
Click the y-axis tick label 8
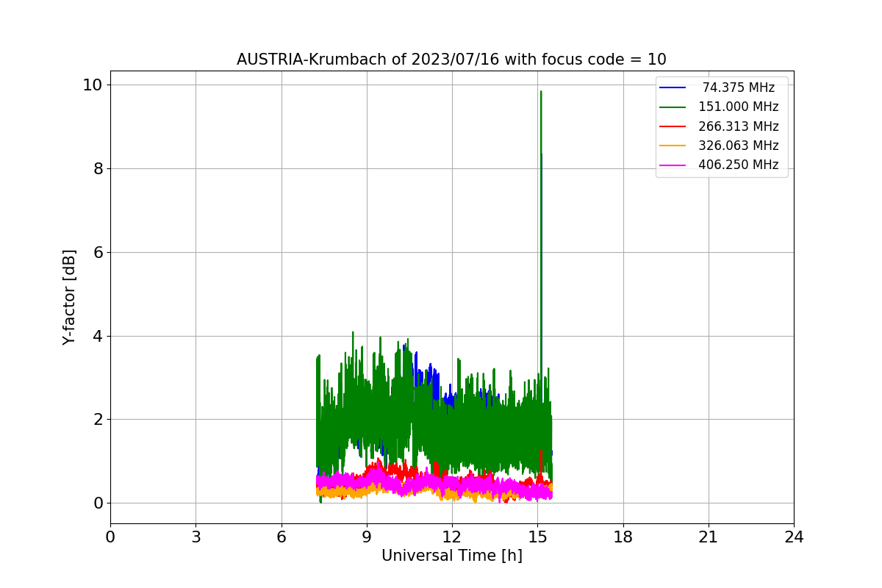[97, 169]
